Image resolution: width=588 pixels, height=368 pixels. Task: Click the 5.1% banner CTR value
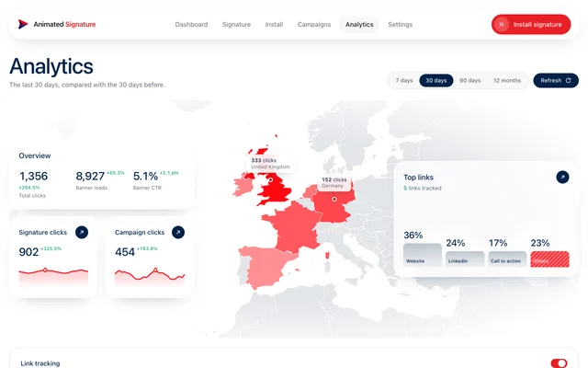[x=145, y=176]
